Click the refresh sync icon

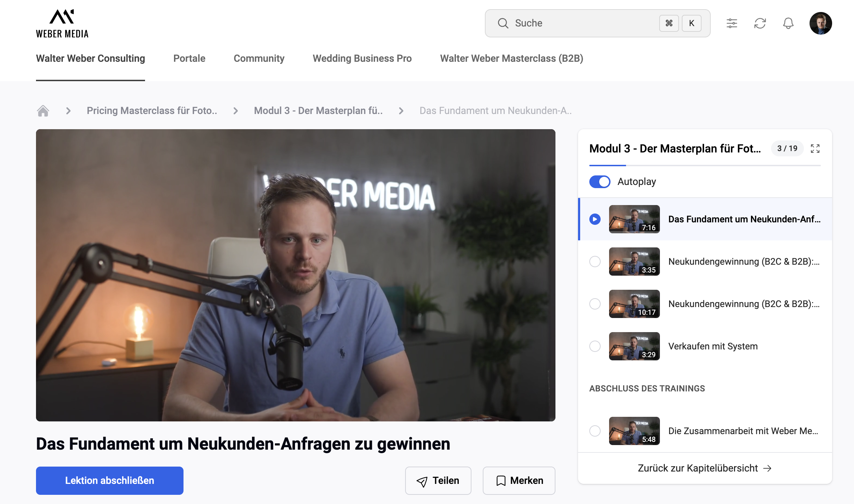pos(760,23)
